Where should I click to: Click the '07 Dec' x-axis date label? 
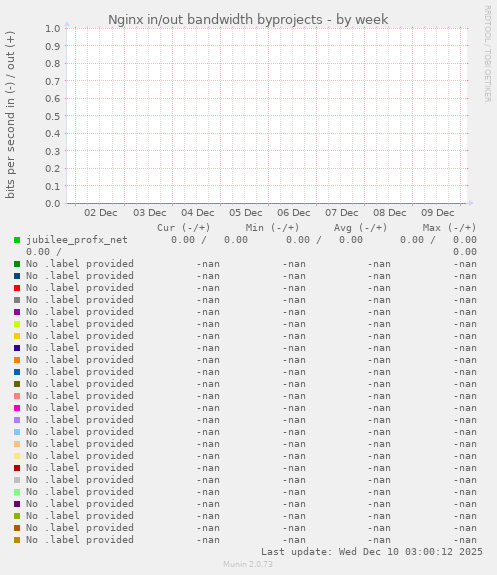[x=342, y=213]
